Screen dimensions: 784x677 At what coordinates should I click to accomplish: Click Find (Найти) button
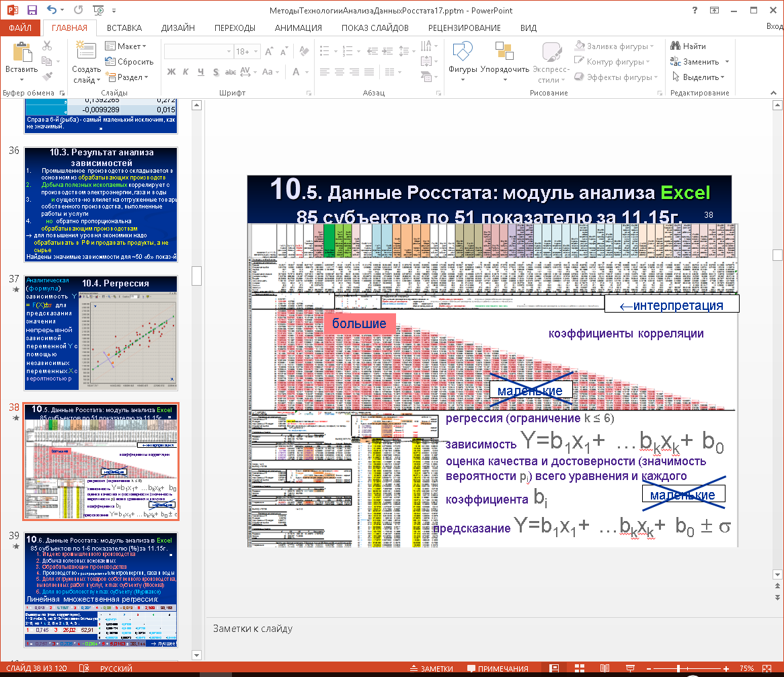[x=688, y=46]
